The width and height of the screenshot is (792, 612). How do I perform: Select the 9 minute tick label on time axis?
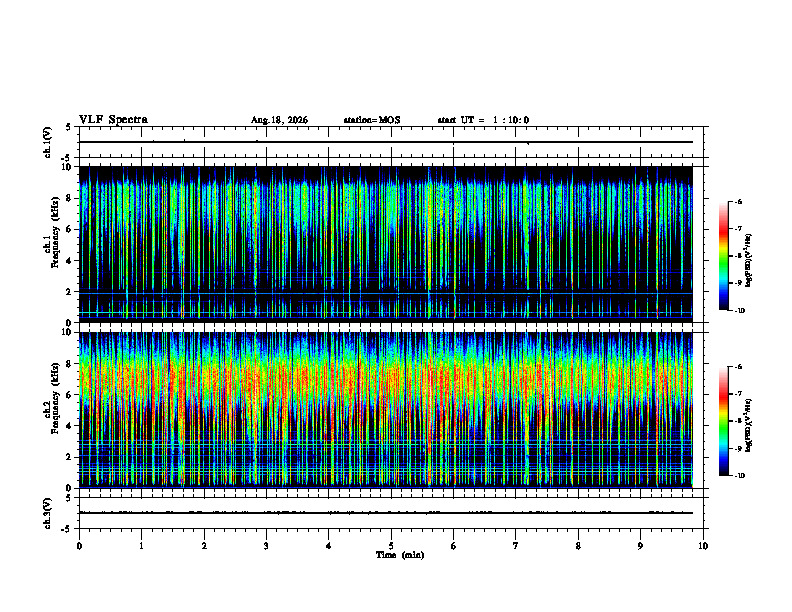point(640,546)
